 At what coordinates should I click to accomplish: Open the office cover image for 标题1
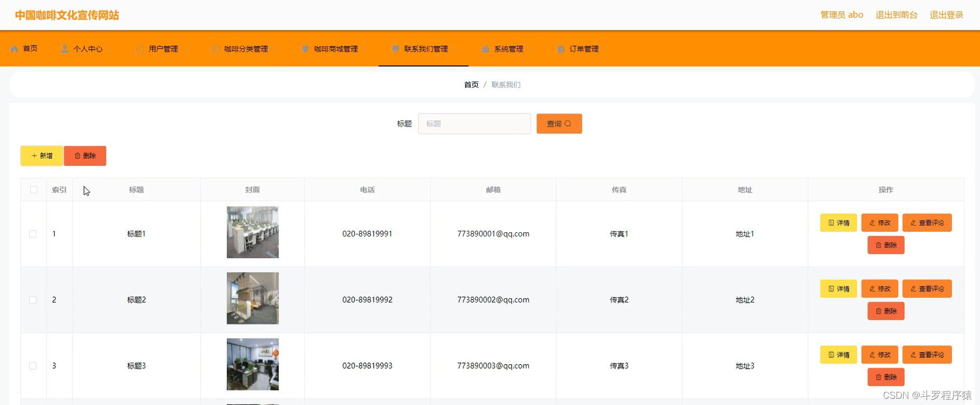point(253,232)
